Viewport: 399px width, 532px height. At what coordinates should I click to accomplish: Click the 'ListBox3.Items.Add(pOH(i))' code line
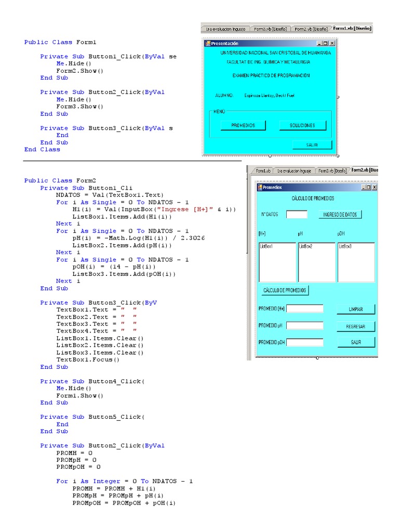click(124, 274)
